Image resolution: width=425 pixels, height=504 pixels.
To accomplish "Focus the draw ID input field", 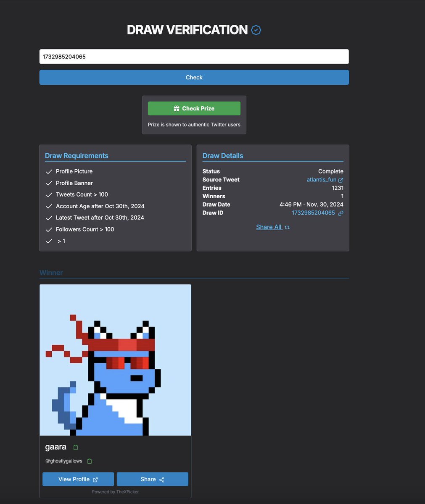I will pos(194,57).
